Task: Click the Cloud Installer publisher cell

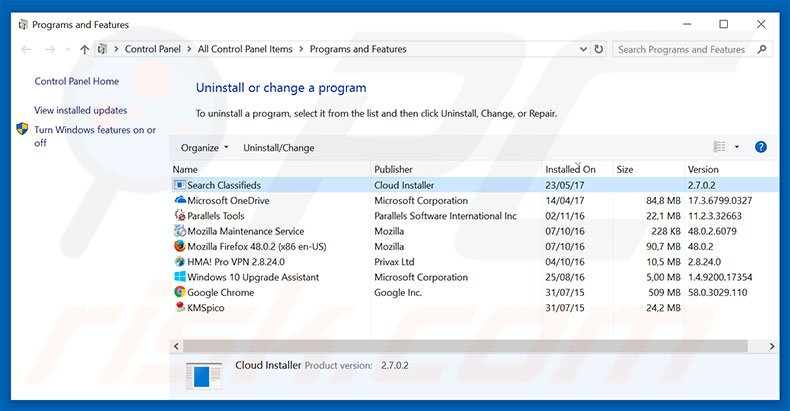Action: [404, 185]
